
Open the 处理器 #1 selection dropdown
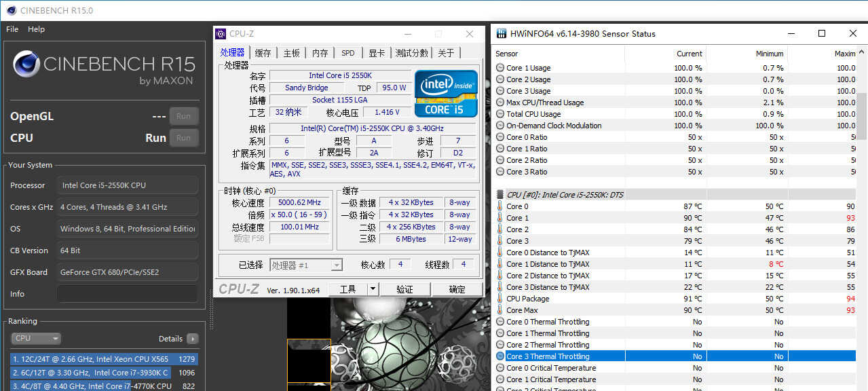tap(306, 265)
